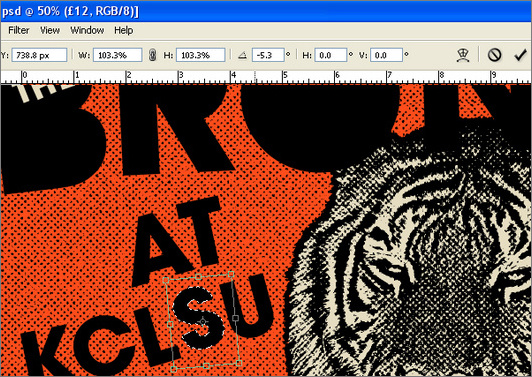Toggle the maintain aspect ratio chain link

[153, 55]
